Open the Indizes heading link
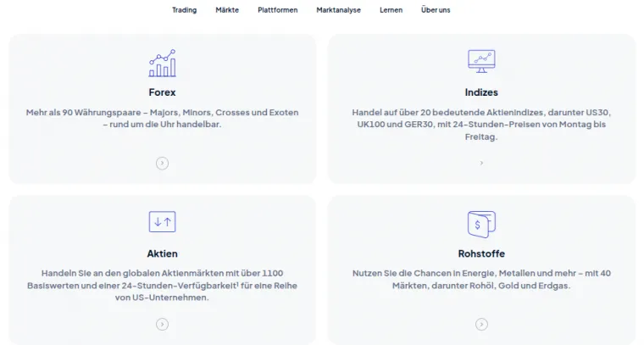Image resolution: width=644 pixels, height=345 pixels. (481, 92)
